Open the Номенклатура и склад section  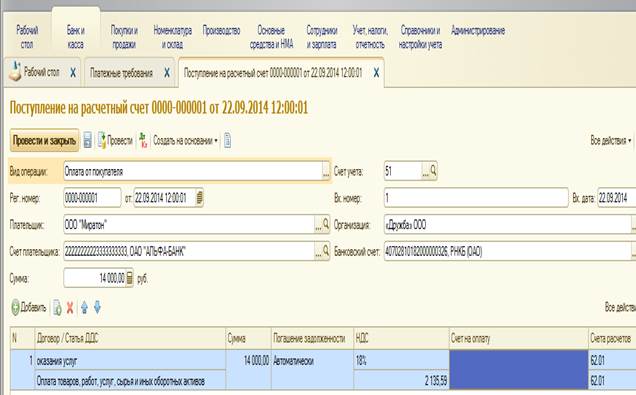click(172, 37)
